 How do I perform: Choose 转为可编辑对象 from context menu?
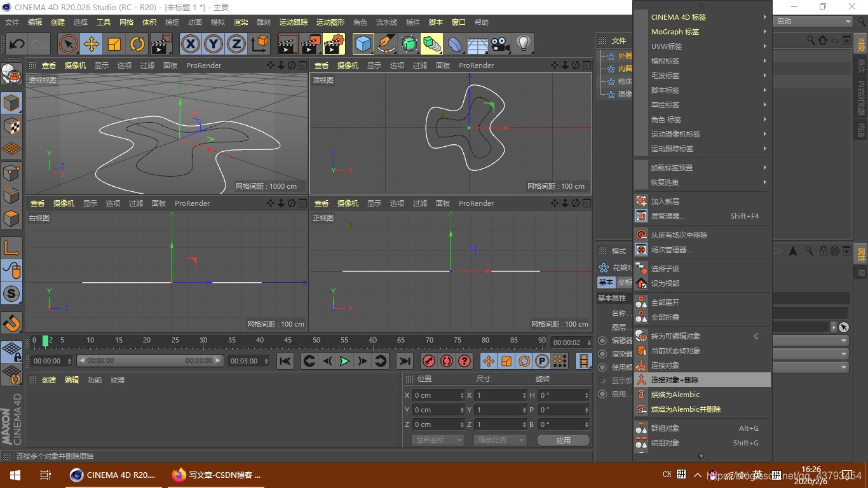point(702,336)
